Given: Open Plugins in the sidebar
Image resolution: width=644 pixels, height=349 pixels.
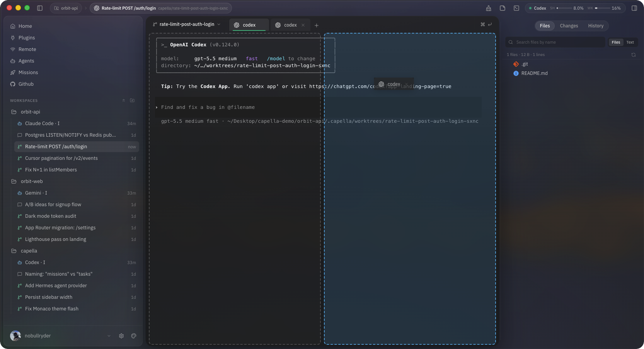Looking at the screenshot, I should [27, 38].
